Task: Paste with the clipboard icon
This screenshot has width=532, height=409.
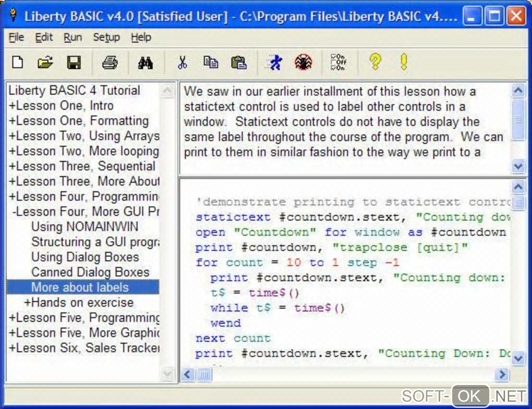Action: tap(238, 63)
